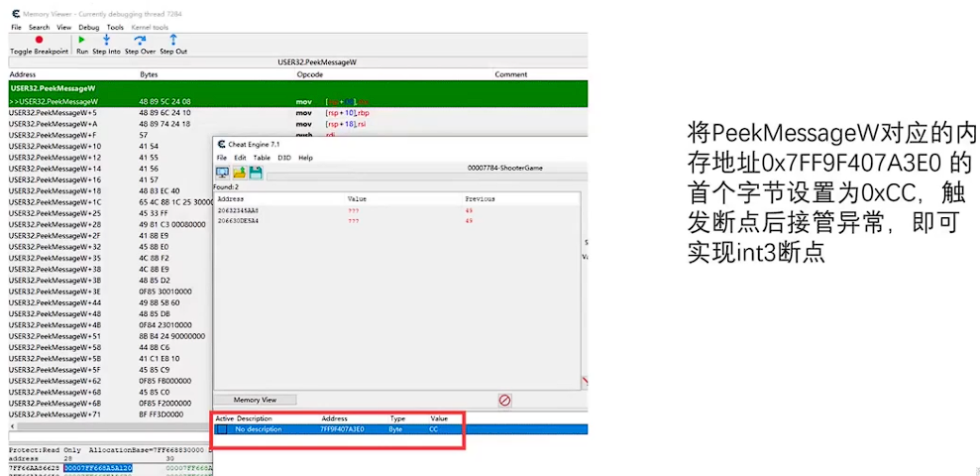Open the Debug menu in Memory Viewer
980x476 pixels.
point(89,27)
